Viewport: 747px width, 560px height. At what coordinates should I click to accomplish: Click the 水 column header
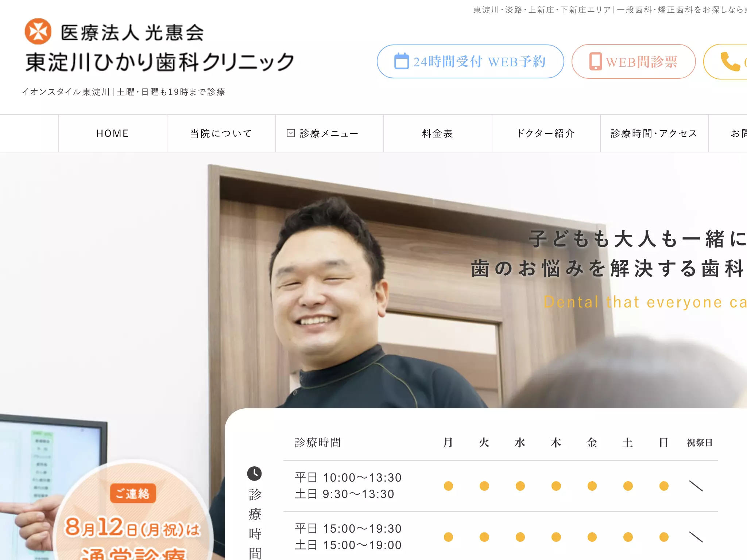[520, 443]
